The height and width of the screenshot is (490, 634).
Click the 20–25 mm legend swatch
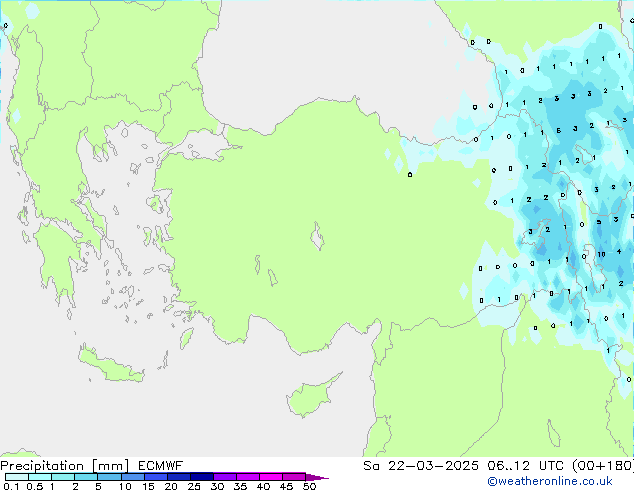pyautogui.click(x=179, y=477)
